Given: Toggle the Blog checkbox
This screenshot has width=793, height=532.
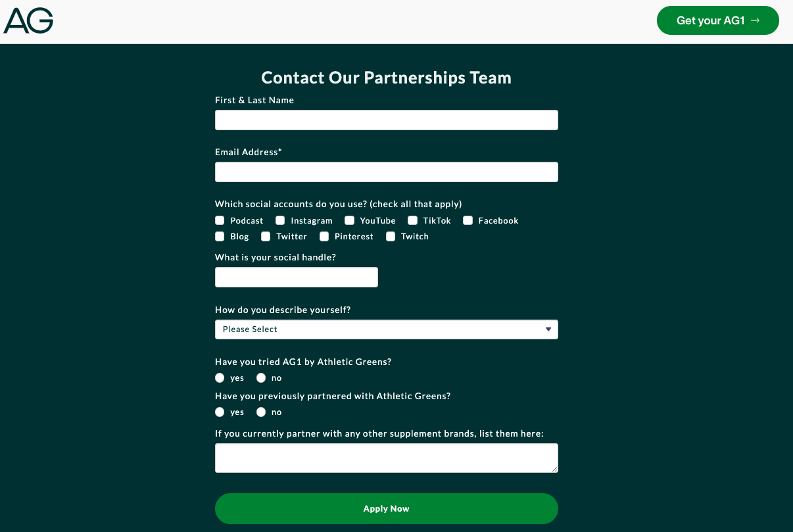Looking at the screenshot, I should tap(220, 236).
